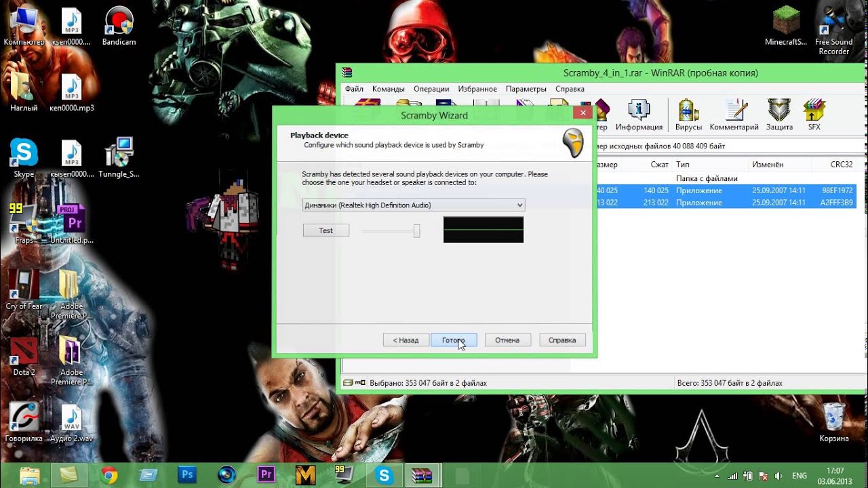This screenshot has height=488, width=868.
Task: Show hidden system tray icons arrow
Action: [x=717, y=476]
